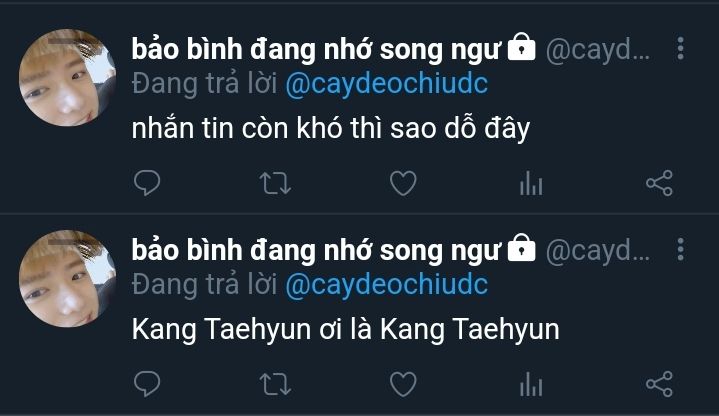719x416 pixels.
Task: Share the 'nhắn tin còn khó' tweet
Action: pyautogui.click(x=659, y=183)
